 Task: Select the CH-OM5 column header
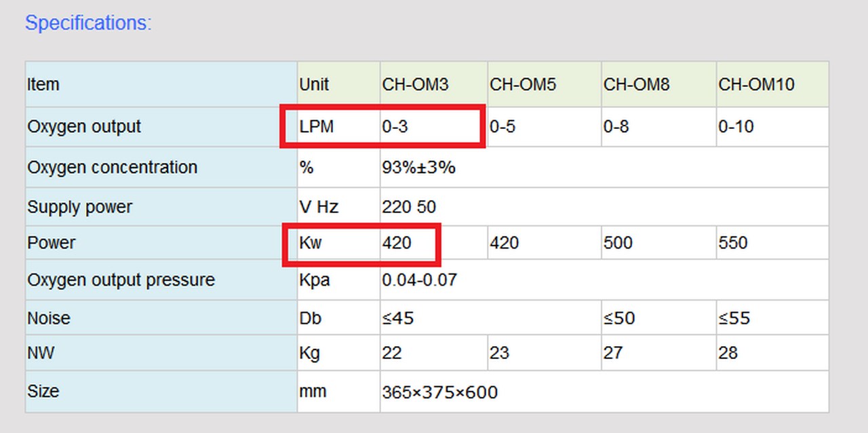523,85
